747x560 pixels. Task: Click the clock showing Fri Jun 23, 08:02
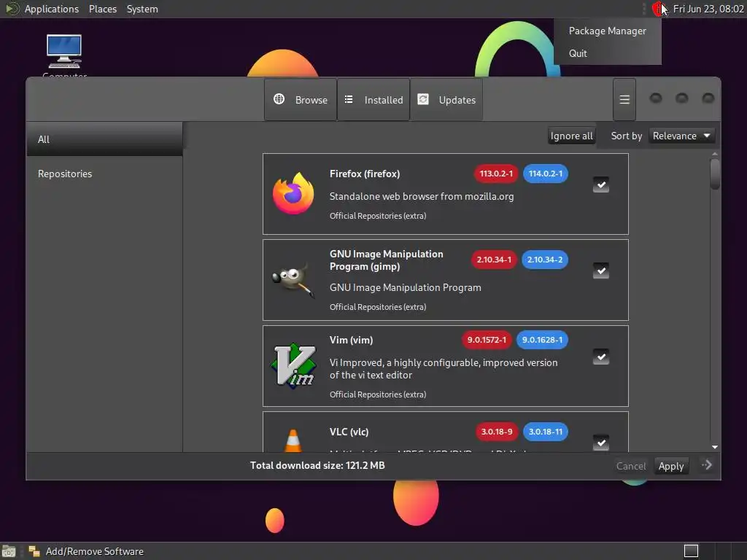click(708, 9)
